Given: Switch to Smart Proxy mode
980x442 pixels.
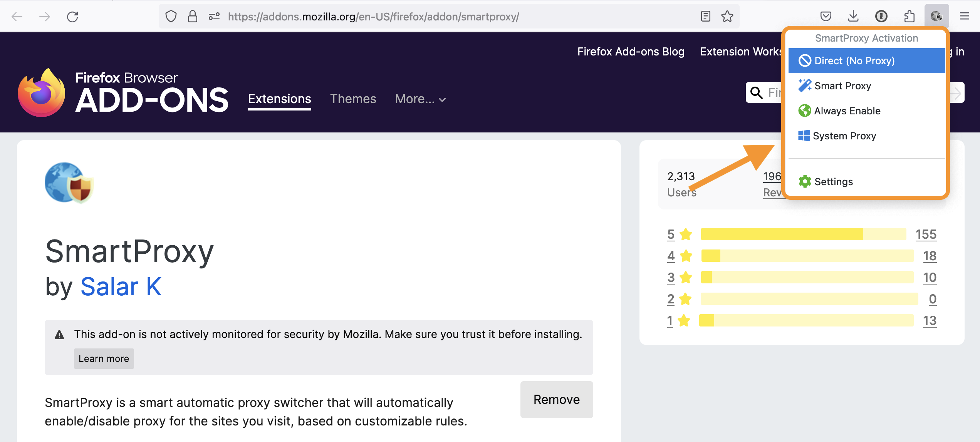Looking at the screenshot, I should click(842, 86).
